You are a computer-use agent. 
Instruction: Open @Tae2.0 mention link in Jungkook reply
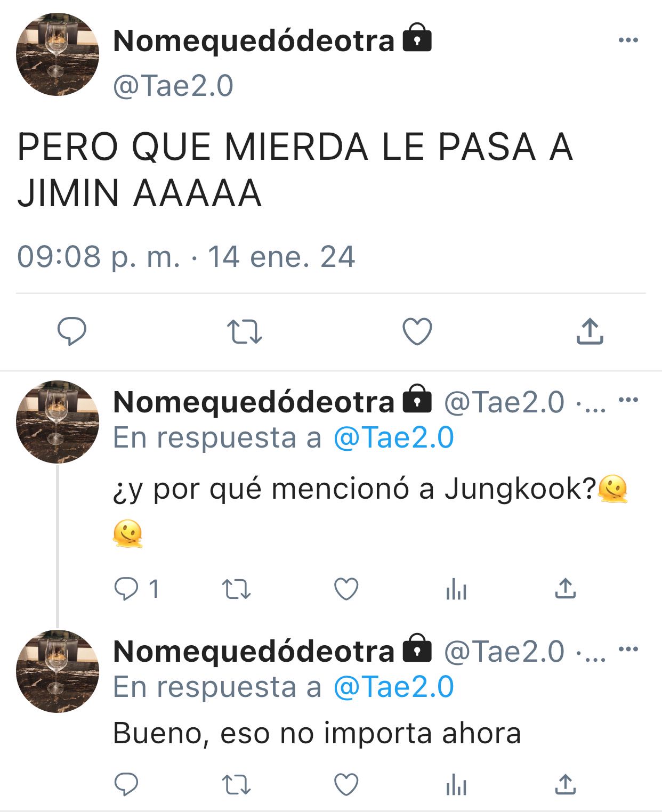point(393,438)
